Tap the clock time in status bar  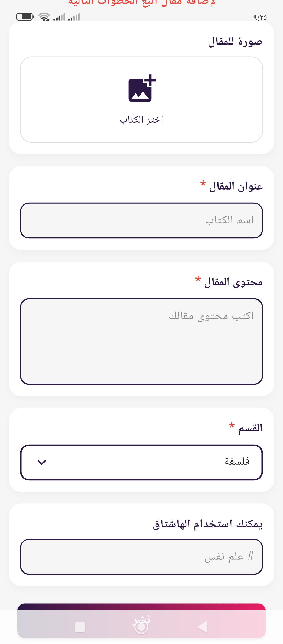pos(260,18)
